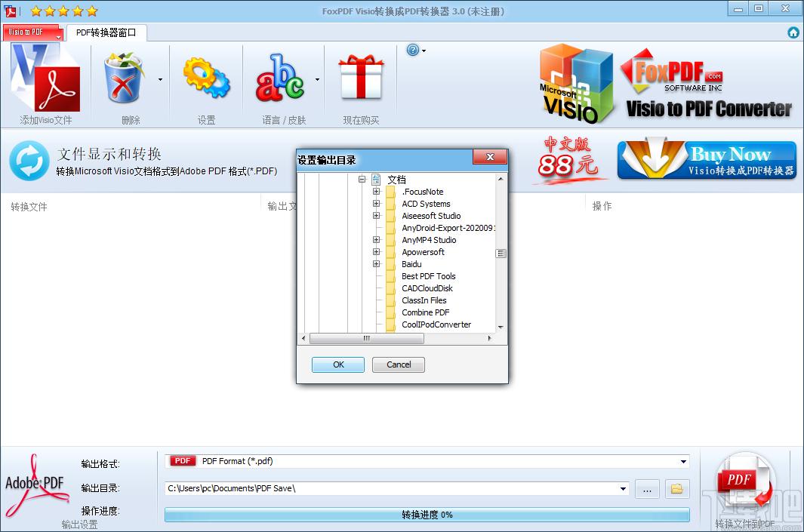The height and width of the screenshot is (532, 804).
Task: Open dropdown arrow next to Language/Skin
Action: pos(317,79)
